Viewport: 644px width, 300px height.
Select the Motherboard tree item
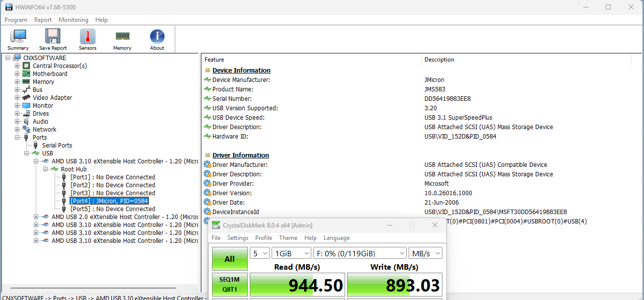50,74
